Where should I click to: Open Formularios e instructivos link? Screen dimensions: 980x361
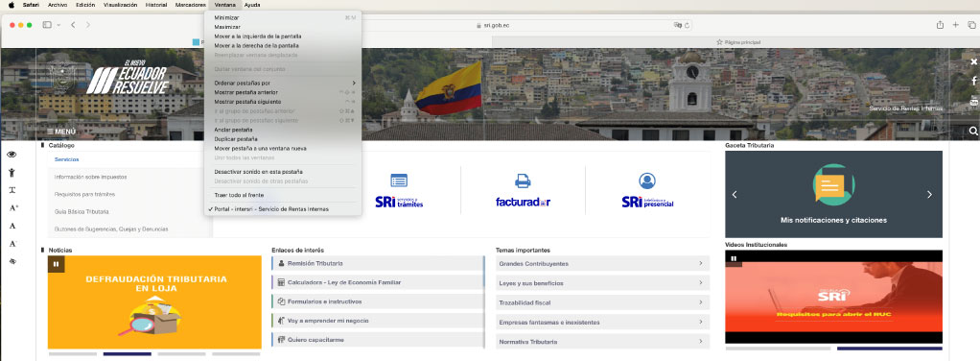coord(378,301)
